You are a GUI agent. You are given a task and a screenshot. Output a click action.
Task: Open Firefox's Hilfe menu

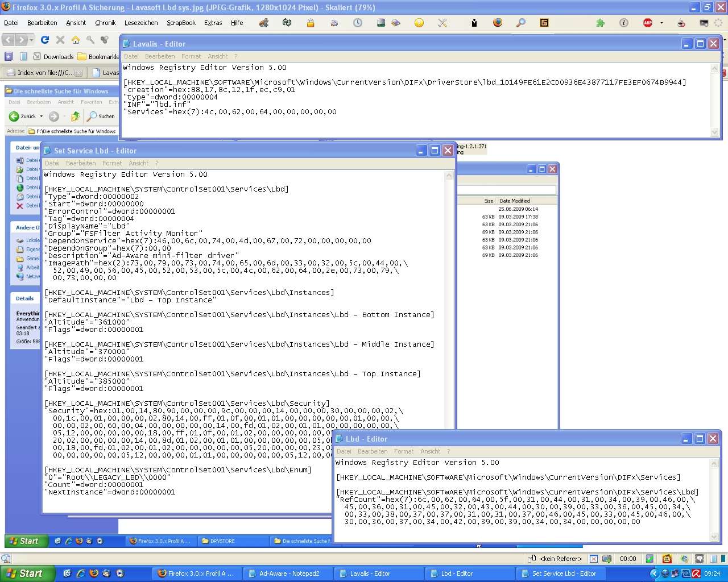237,23
